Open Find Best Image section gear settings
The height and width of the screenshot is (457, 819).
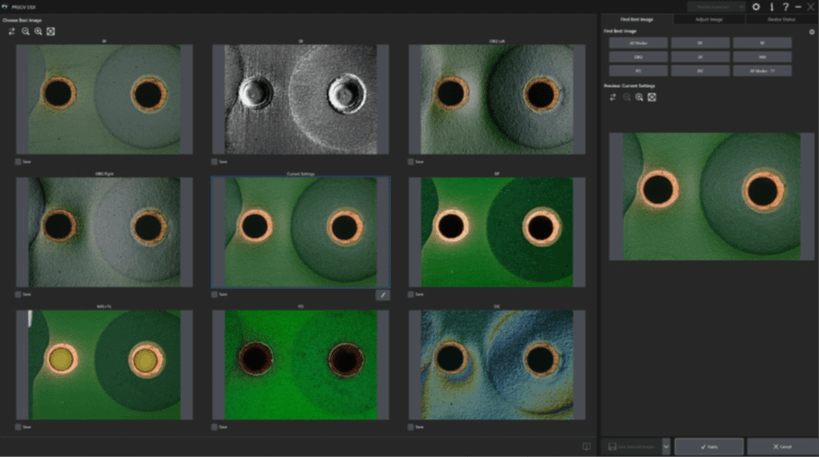click(811, 32)
